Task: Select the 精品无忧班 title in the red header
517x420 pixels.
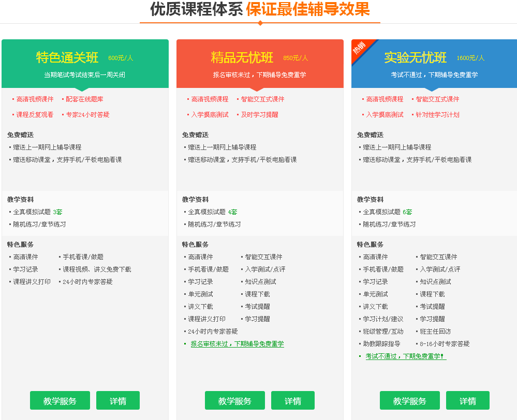Action: [242, 57]
